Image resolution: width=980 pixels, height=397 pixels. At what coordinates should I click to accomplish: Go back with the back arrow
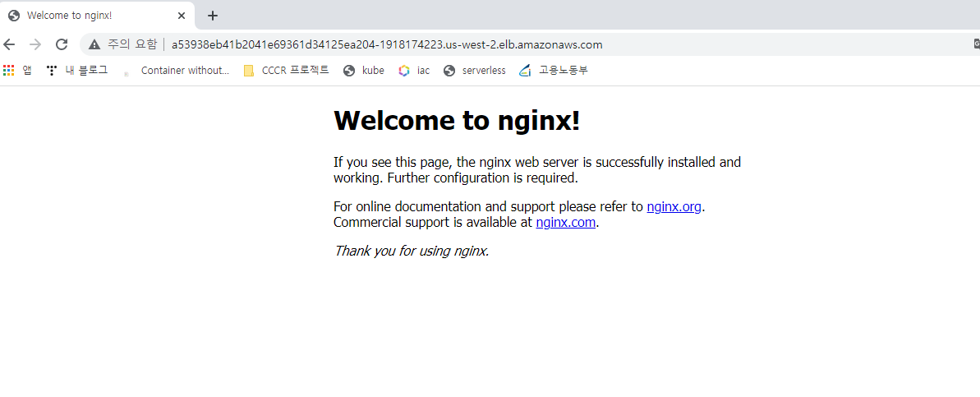9,44
